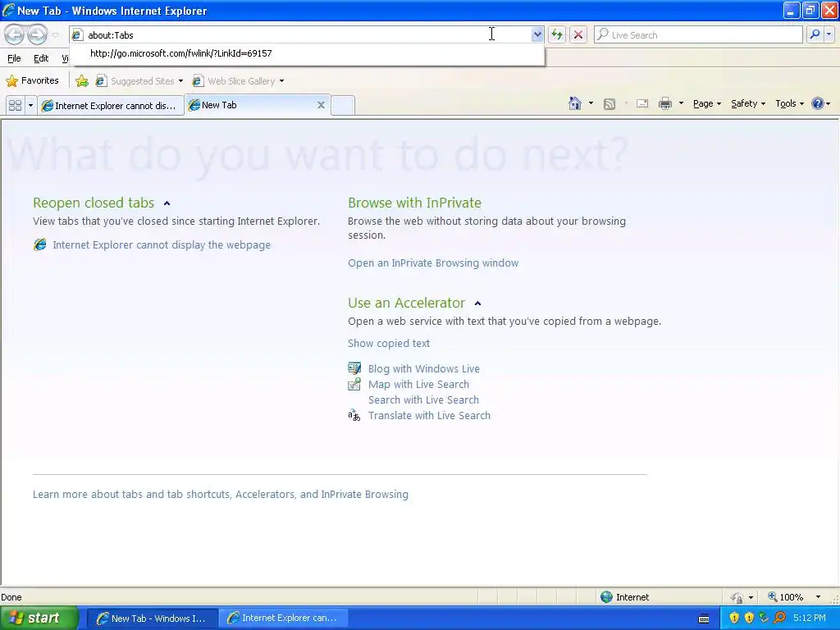Click the Internet zone globe in status bar
This screenshot has width=840, height=630.
[x=606, y=597]
